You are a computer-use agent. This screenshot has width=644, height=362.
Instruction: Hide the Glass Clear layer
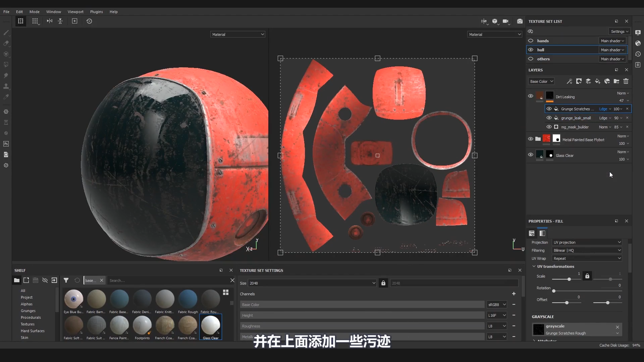click(x=531, y=155)
